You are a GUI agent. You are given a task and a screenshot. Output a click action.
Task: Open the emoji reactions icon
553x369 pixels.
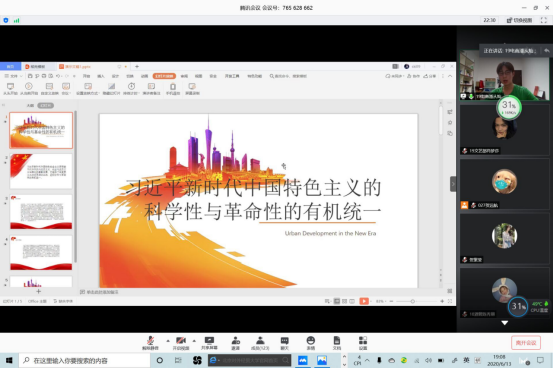pos(311,343)
